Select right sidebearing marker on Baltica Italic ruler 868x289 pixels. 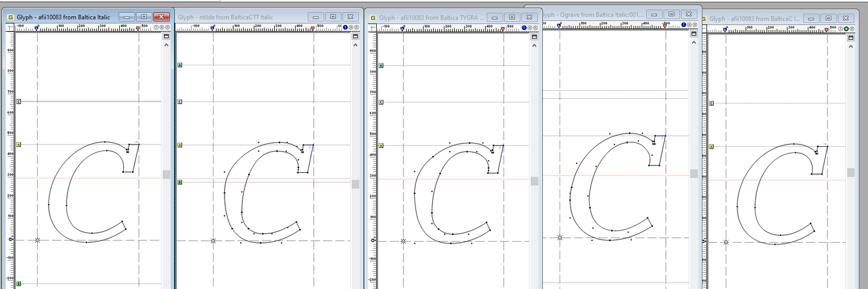point(138,28)
